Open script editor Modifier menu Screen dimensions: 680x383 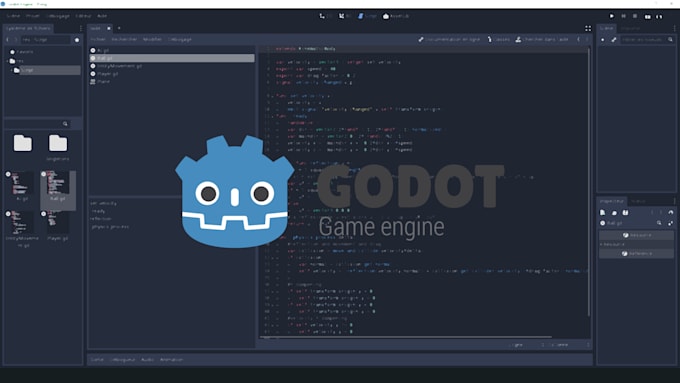click(152, 39)
